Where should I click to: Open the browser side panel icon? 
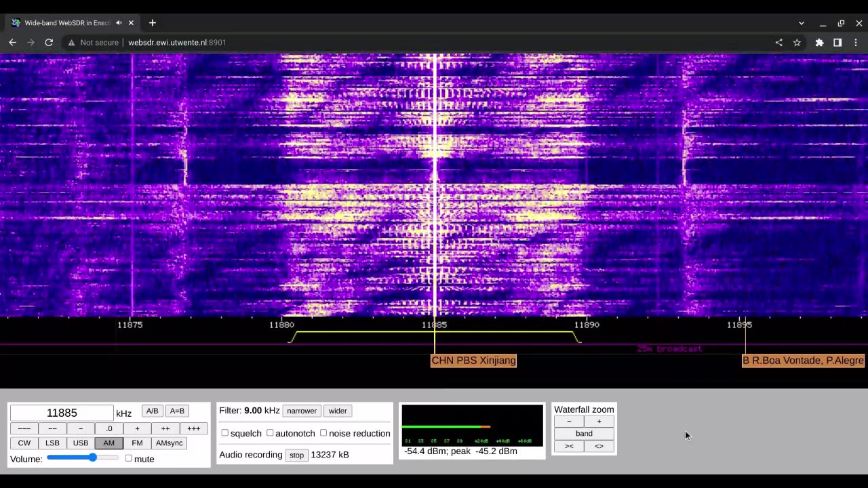(837, 42)
